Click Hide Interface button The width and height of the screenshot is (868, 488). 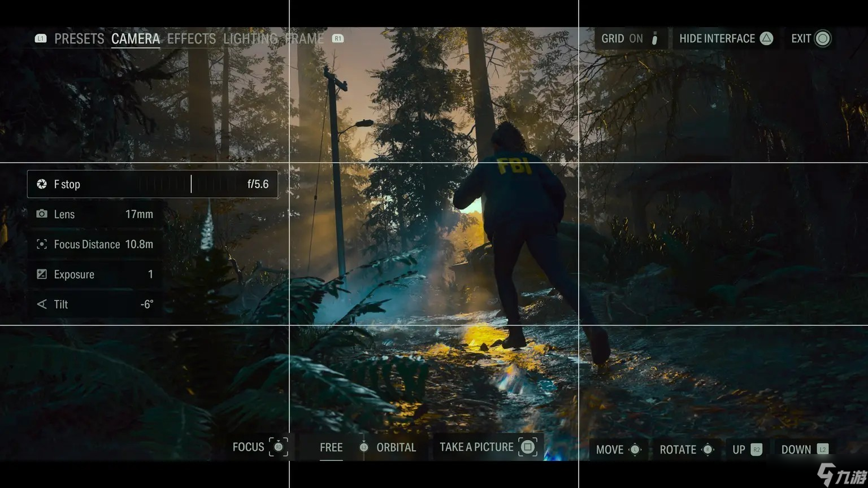point(726,38)
